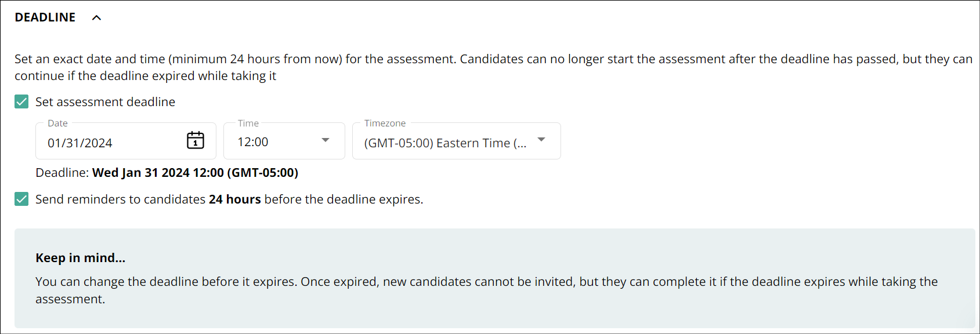Click the Timezone field label

pos(385,123)
